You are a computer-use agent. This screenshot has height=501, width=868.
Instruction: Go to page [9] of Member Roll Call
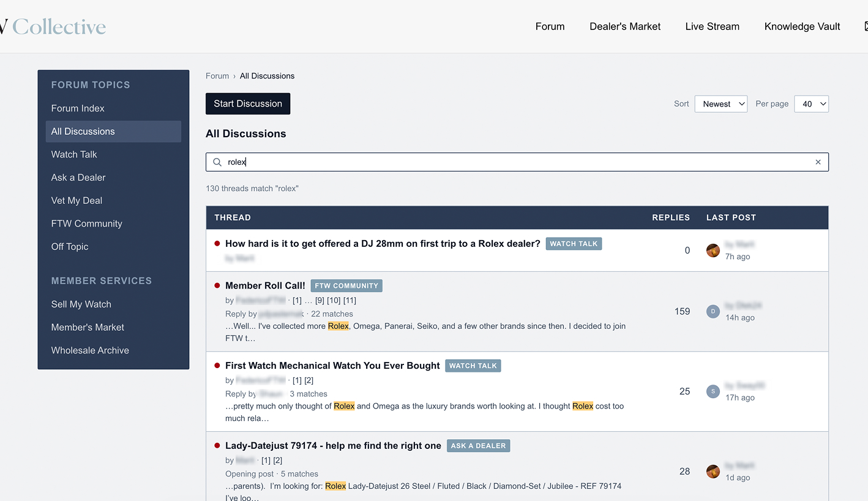click(x=320, y=300)
